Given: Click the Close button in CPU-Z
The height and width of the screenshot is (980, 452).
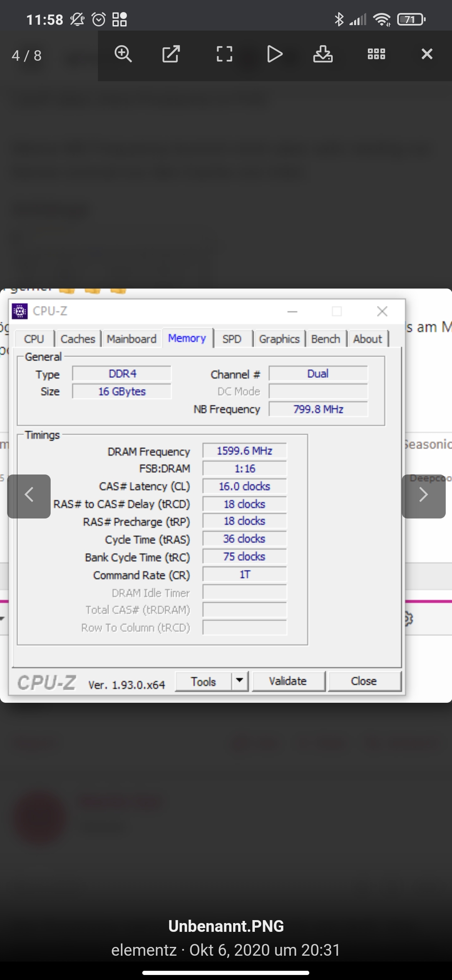Looking at the screenshot, I should [364, 681].
